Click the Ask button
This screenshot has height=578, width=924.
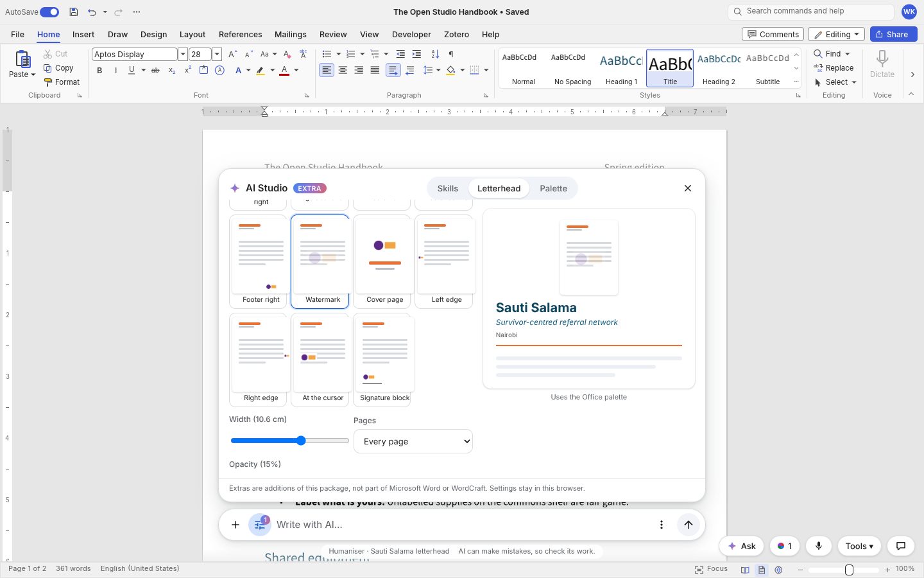coord(742,546)
